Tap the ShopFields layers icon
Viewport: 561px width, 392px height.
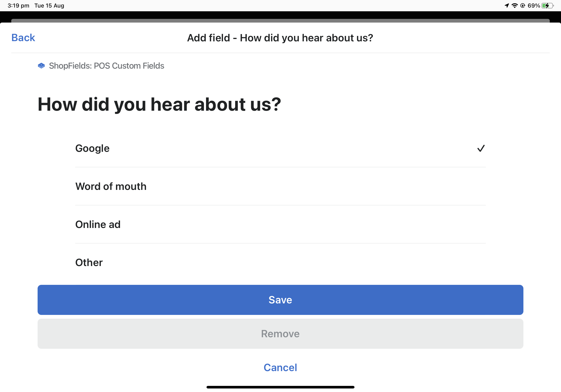(41, 66)
